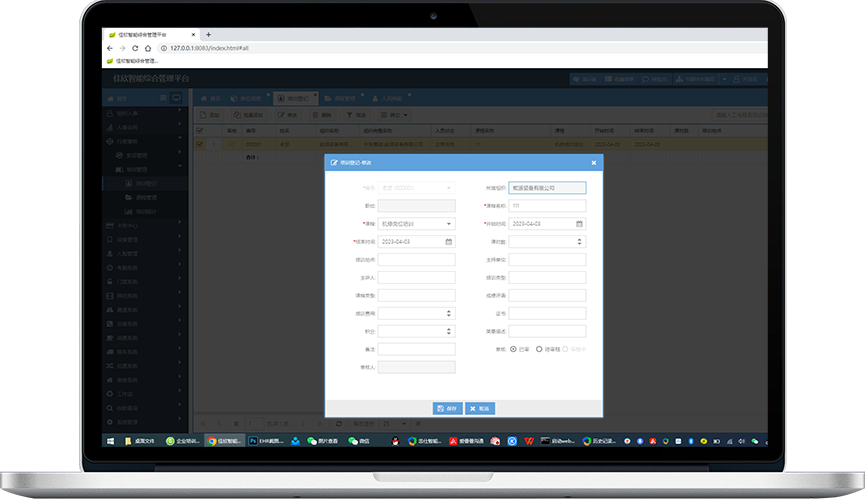Toggle the header select-all checkbox in table

pos(200,130)
